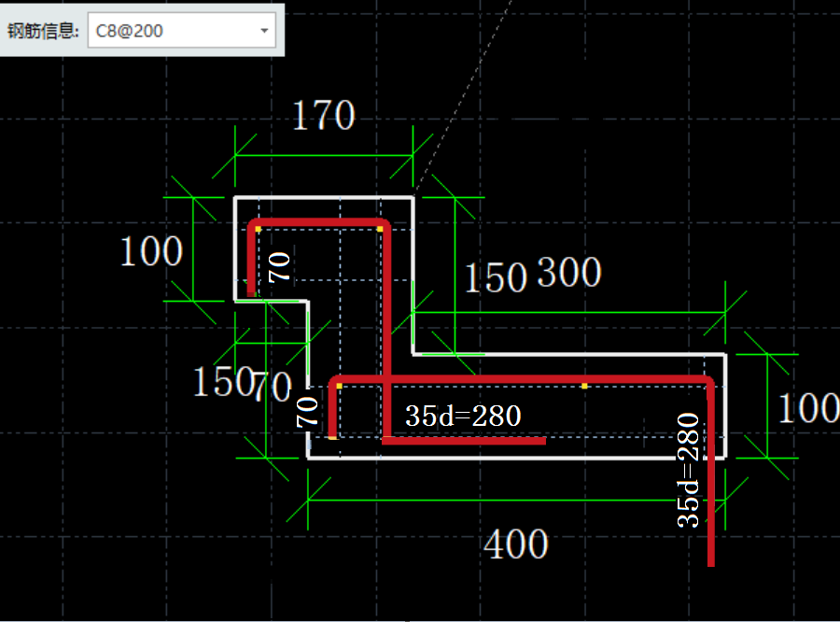Select the 400 bottom width dimension text
Image resolution: width=840 pixels, height=622 pixels.
point(516,544)
